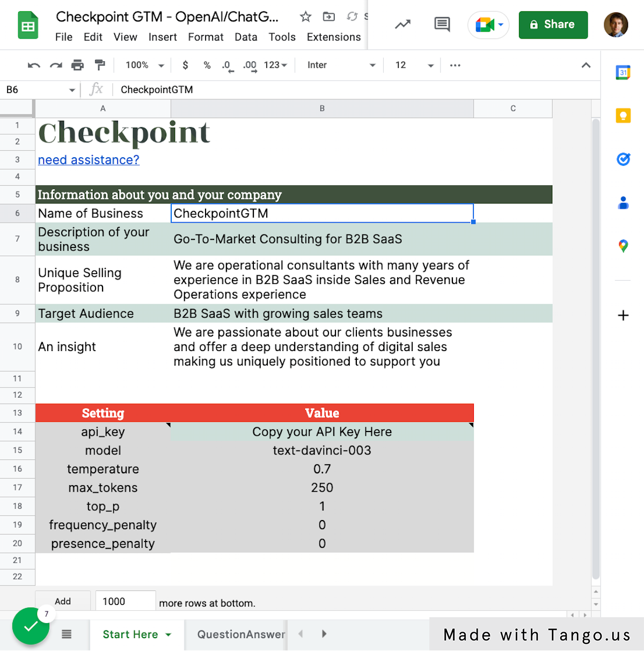The width and height of the screenshot is (644, 651).
Task: Open the Data menu
Action: pos(246,37)
